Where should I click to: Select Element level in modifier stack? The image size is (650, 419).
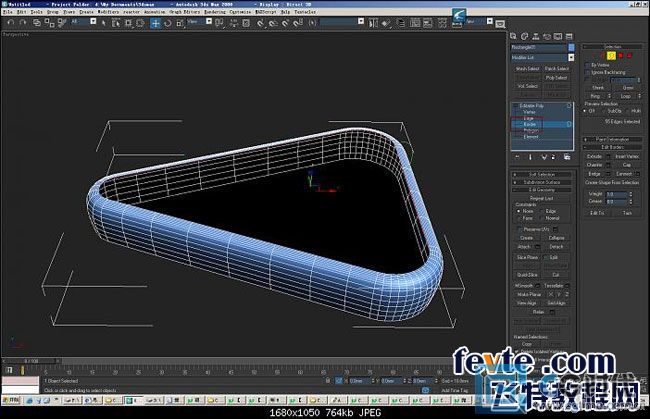531,137
